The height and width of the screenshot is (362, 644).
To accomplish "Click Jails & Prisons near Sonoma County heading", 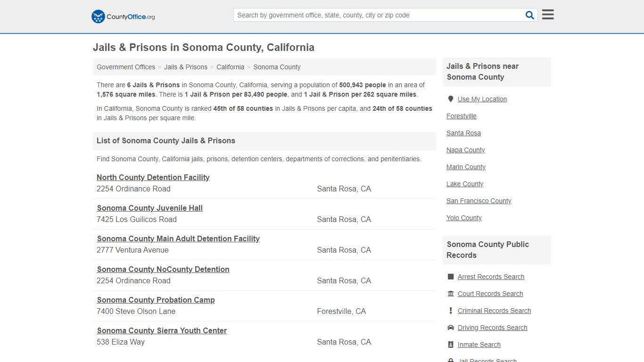I will click(483, 72).
